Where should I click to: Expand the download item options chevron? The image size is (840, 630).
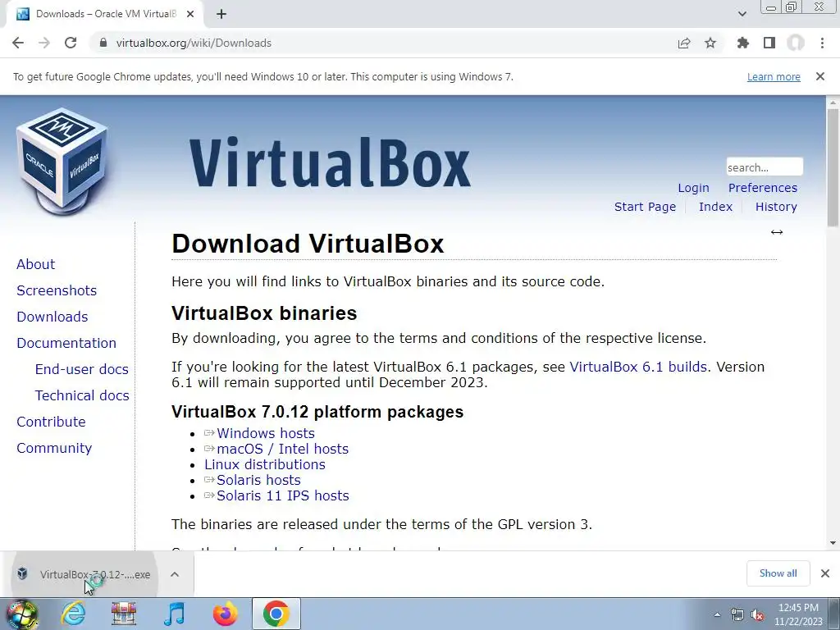tap(175, 574)
